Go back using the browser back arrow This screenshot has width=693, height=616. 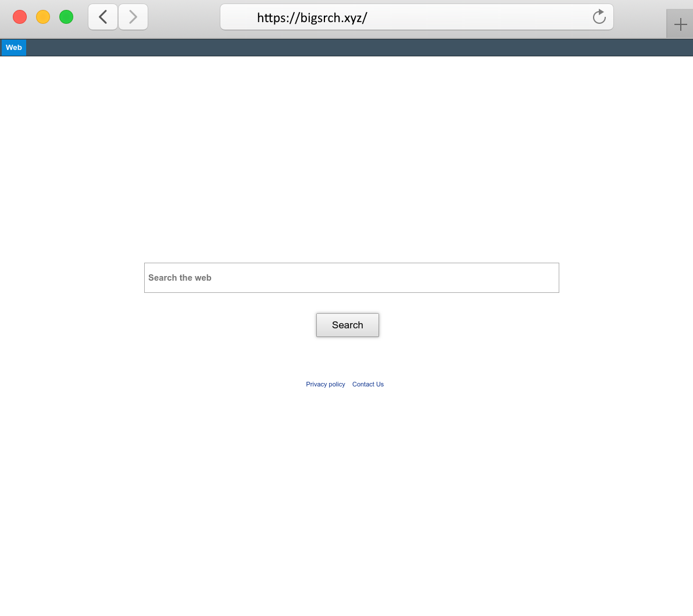tap(103, 17)
